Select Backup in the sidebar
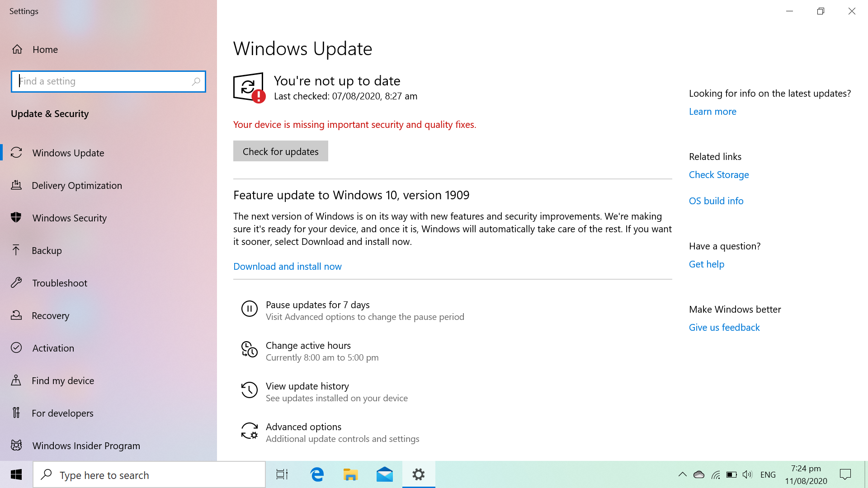Viewport: 868px width, 488px height. (108, 250)
